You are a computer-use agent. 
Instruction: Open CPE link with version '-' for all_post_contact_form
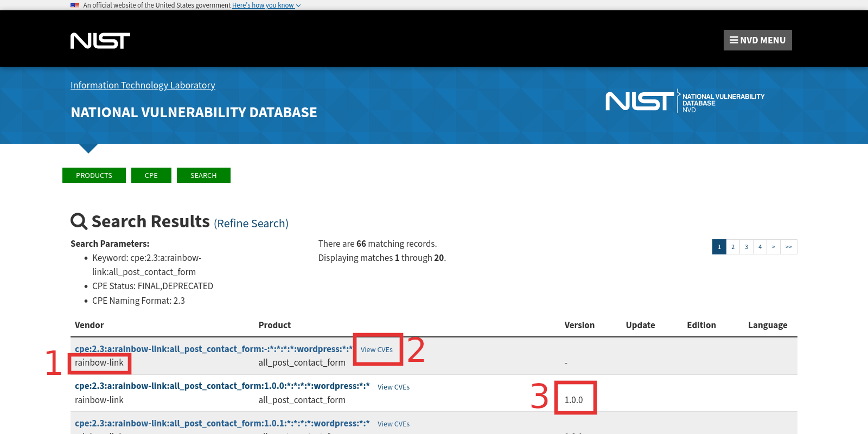(x=214, y=349)
